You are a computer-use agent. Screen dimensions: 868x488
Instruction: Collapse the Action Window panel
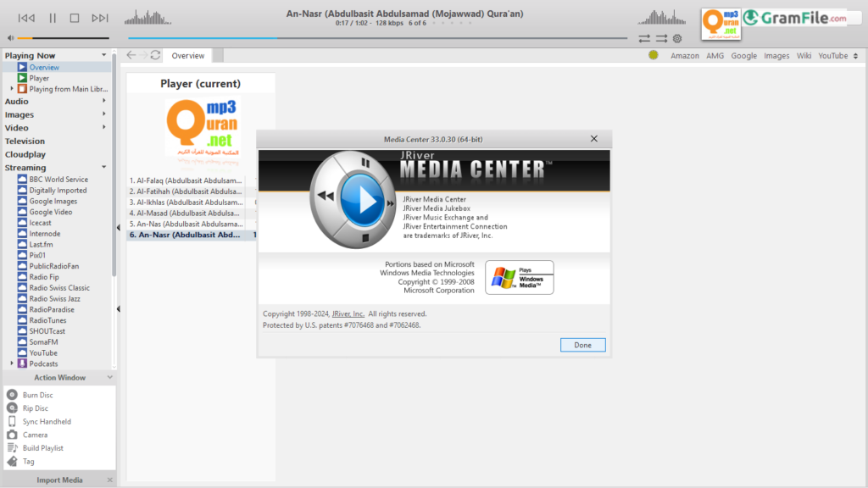tap(109, 377)
